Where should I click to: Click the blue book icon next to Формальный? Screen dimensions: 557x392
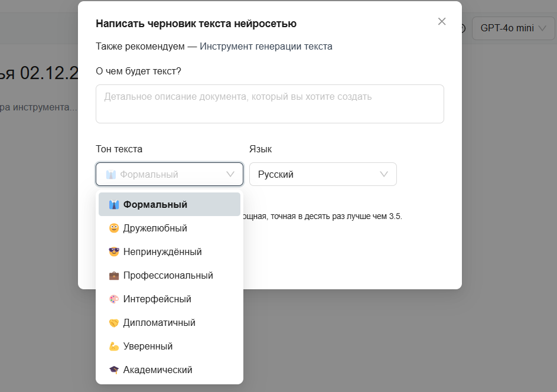[x=113, y=204]
